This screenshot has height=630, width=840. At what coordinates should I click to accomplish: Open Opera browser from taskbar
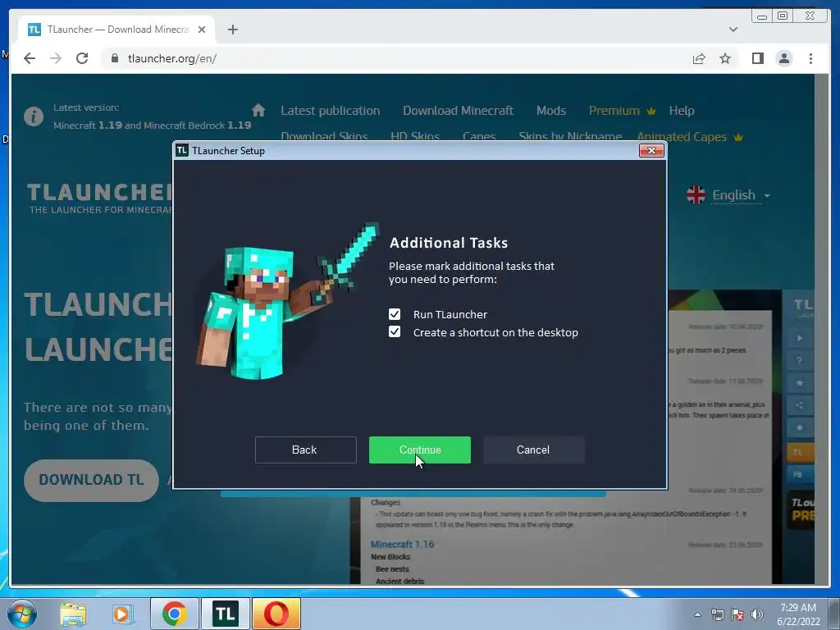276,614
